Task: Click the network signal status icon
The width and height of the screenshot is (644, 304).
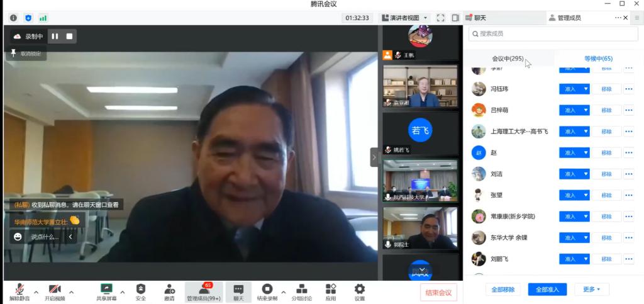Action: click(43, 18)
